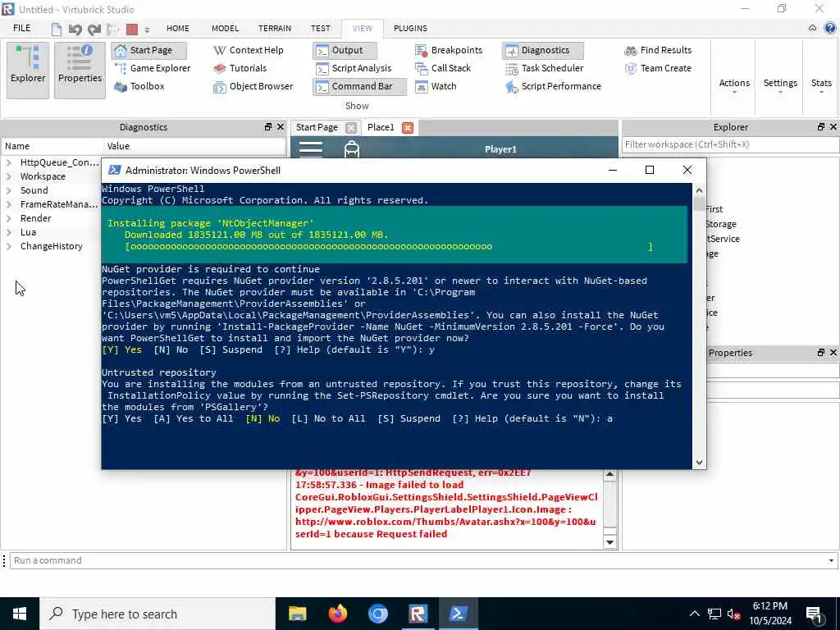Collapse the ribbon with the arrow icon

[x=813, y=29]
